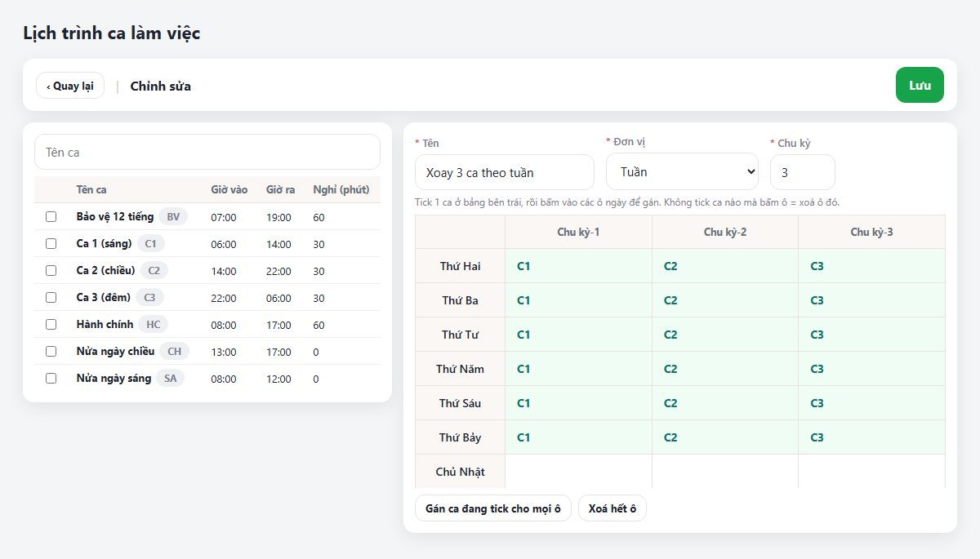Click the Tên input with Xoay 3 ca theo tuần
The width and height of the screenshot is (980, 559).
pyautogui.click(x=505, y=172)
